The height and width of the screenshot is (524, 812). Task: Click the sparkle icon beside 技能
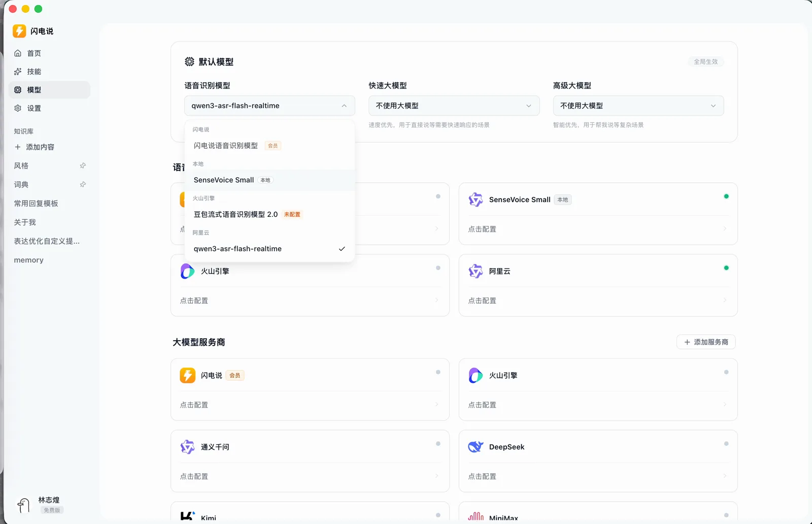(18, 72)
